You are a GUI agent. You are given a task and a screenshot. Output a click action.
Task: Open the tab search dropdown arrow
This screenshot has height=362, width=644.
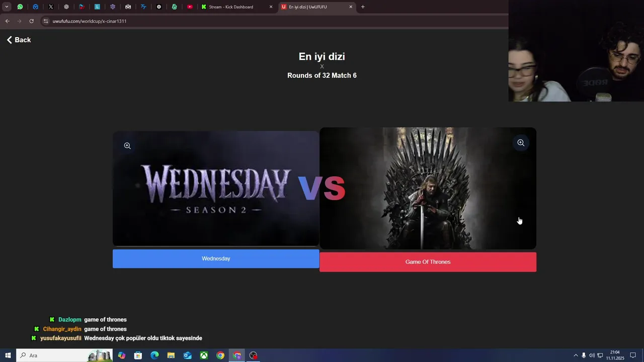[x=7, y=7]
